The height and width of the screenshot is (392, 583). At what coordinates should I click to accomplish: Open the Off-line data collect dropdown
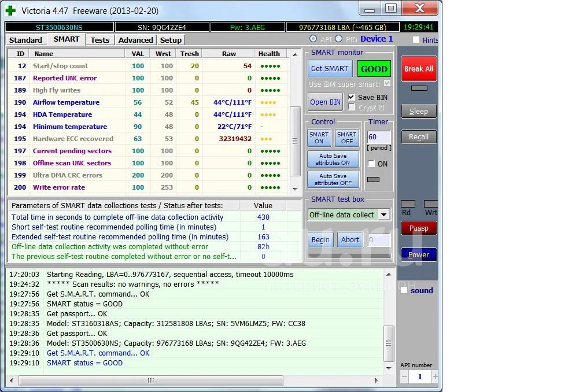pyautogui.click(x=383, y=215)
